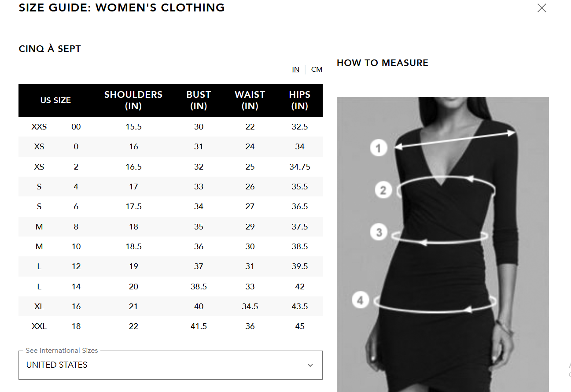
Task: Click the How To Measure heading
Action: [x=382, y=63]
